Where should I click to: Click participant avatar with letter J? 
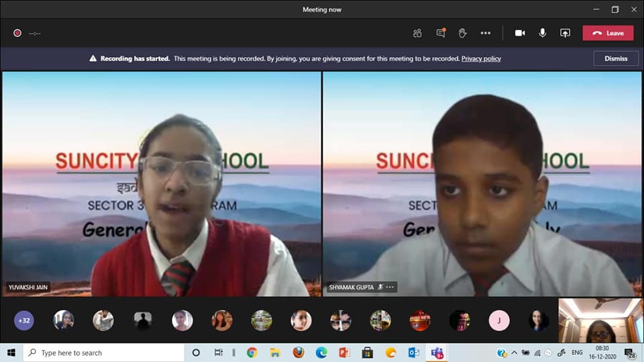pyautogui.click(x=499, y=320)
